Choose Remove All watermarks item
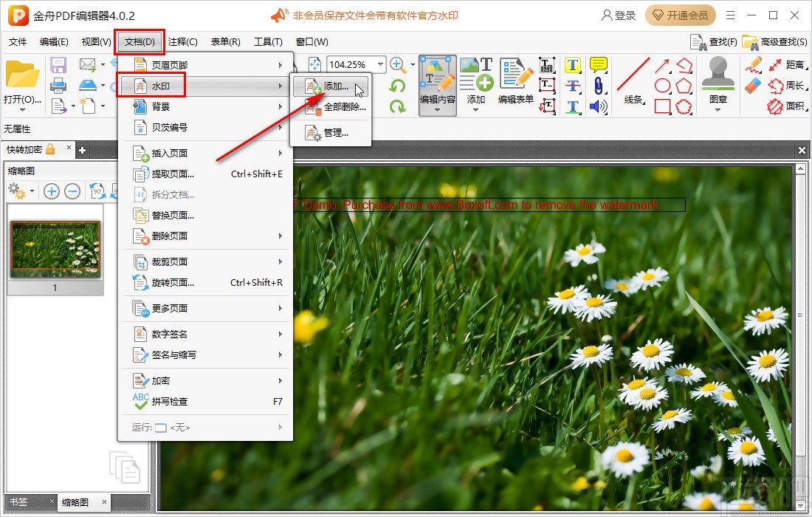This screenshot has width=812, height=517. point(331,107)
